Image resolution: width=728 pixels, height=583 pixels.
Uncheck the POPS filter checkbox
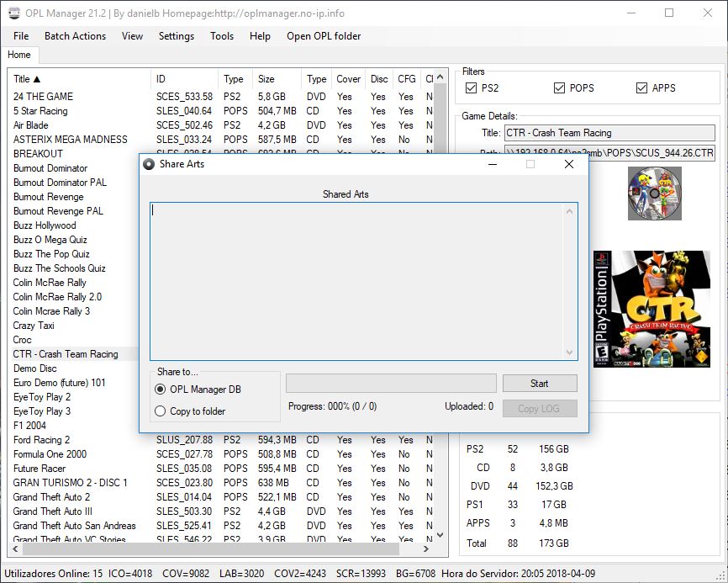[x=559, y=87]
